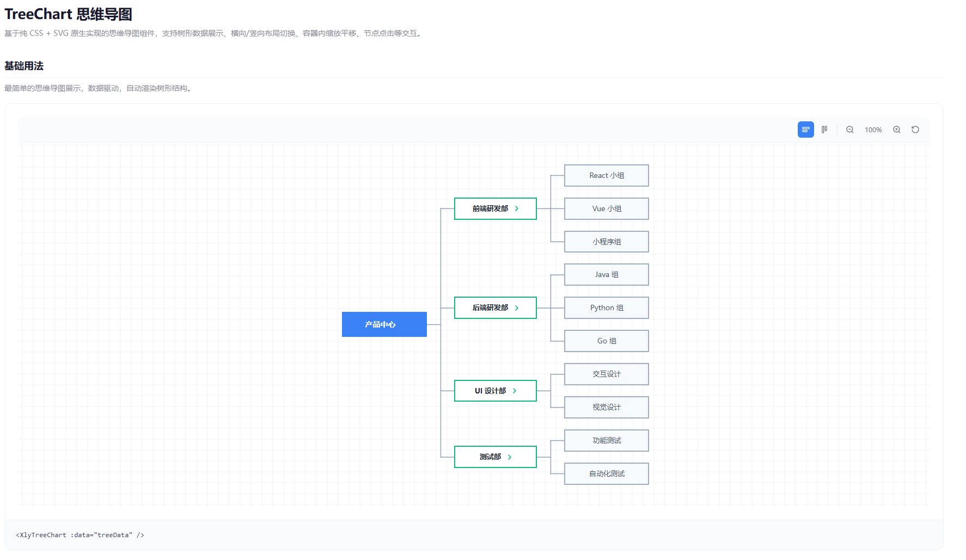Click the chevron icon inside 前端研发部 node
Viewport: 966px width, 560px height.
coord(518,208)
